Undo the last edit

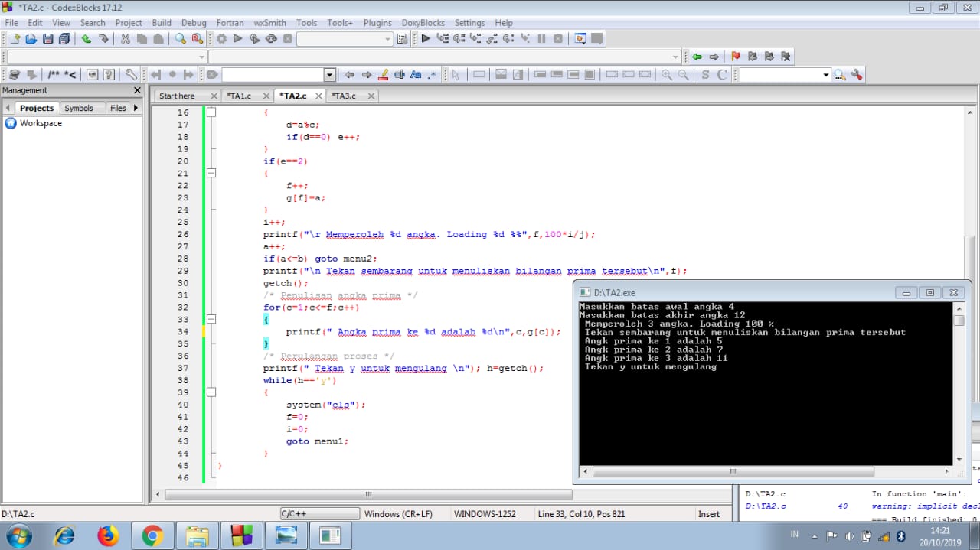[86, 39]
